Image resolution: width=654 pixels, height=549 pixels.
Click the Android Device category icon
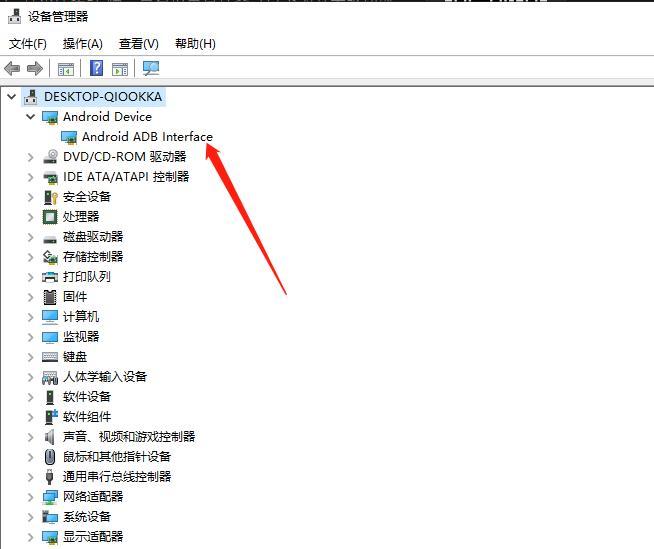(x=50, y=117)
